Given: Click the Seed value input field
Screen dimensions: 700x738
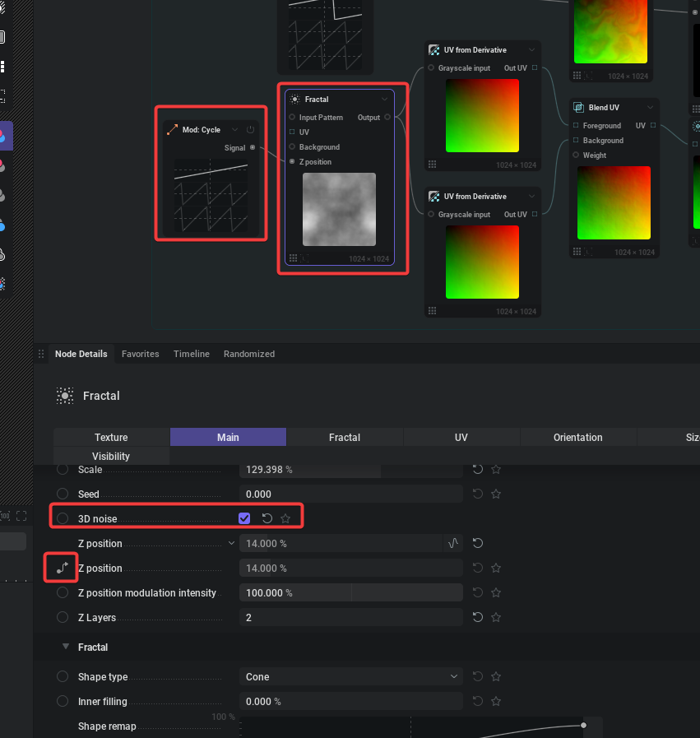Looking at the screenshot, I should point(351,494).
